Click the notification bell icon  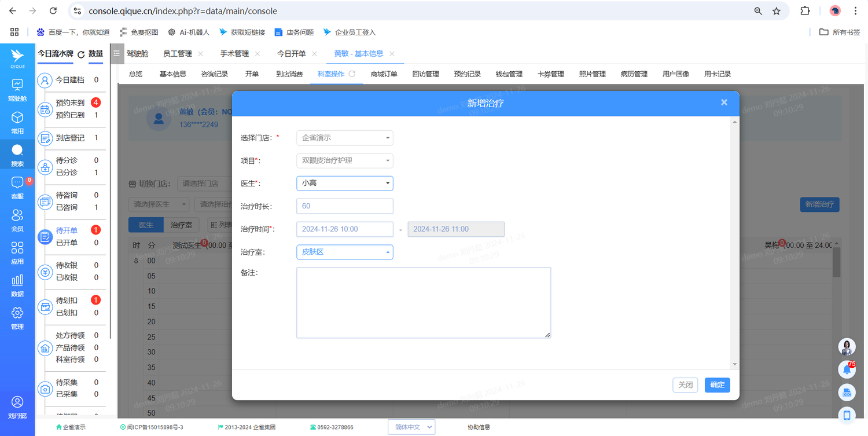tap(847, 369)
